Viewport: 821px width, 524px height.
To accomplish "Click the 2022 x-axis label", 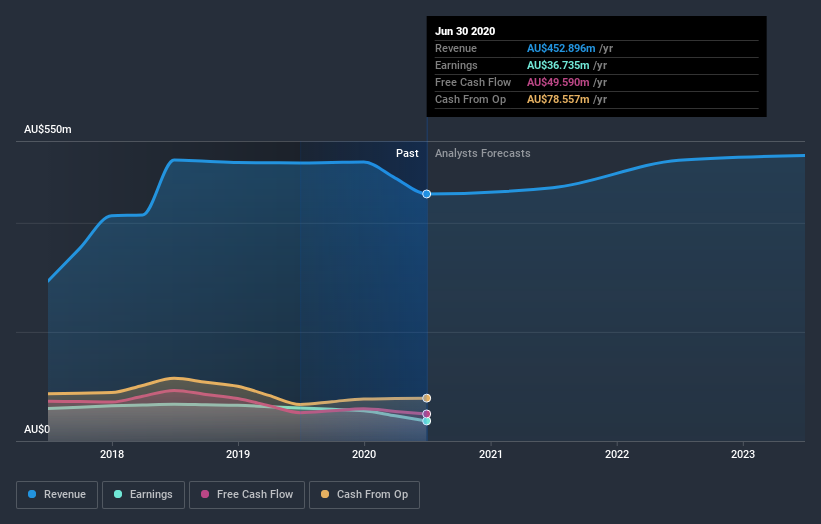I will [617, 454].
